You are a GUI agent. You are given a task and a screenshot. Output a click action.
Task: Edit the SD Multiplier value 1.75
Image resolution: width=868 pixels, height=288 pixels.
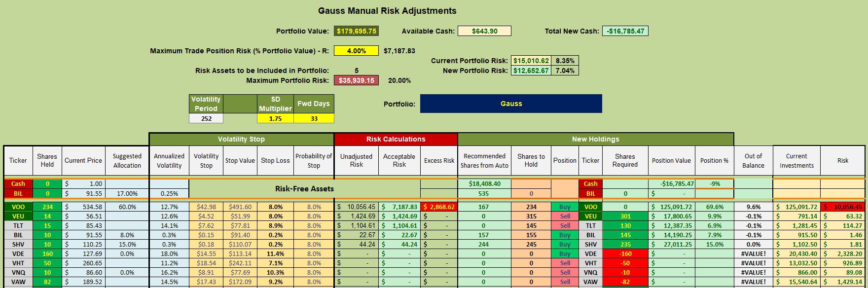click(275, 118)
